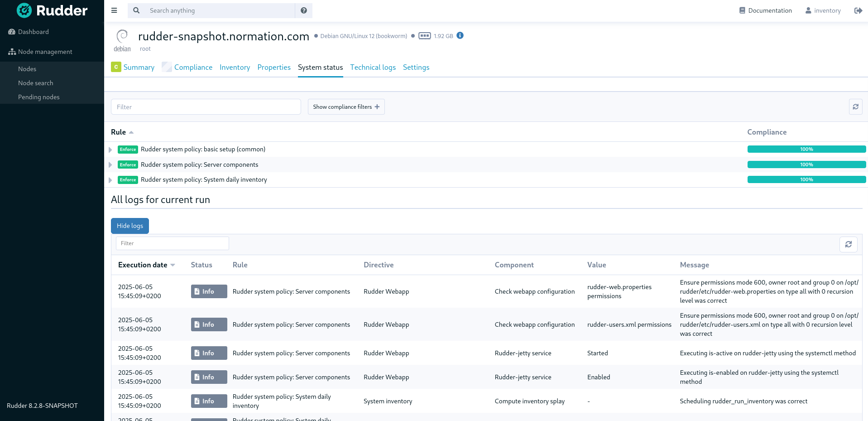The height and width of the screenshot is (421, 868).
Task: Click the logout icon
Action: tap(858, 10)
